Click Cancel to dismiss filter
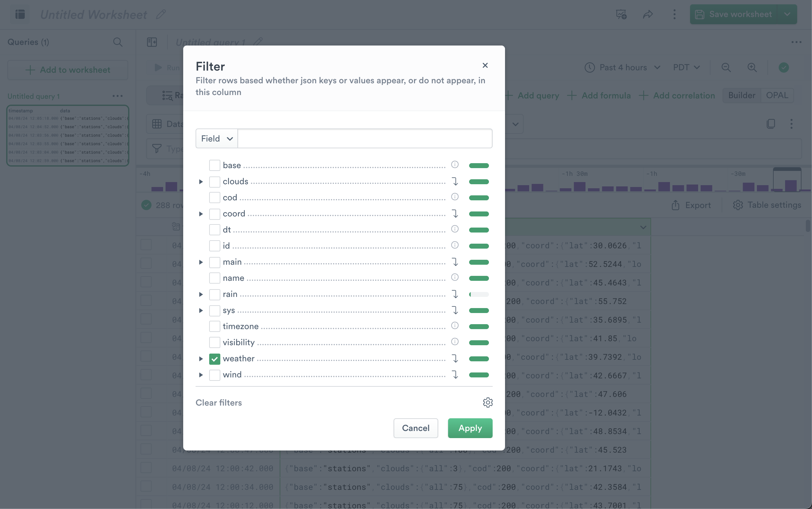Image resolution: width=812 pixels, height=509 pixels. click(415, 428)
